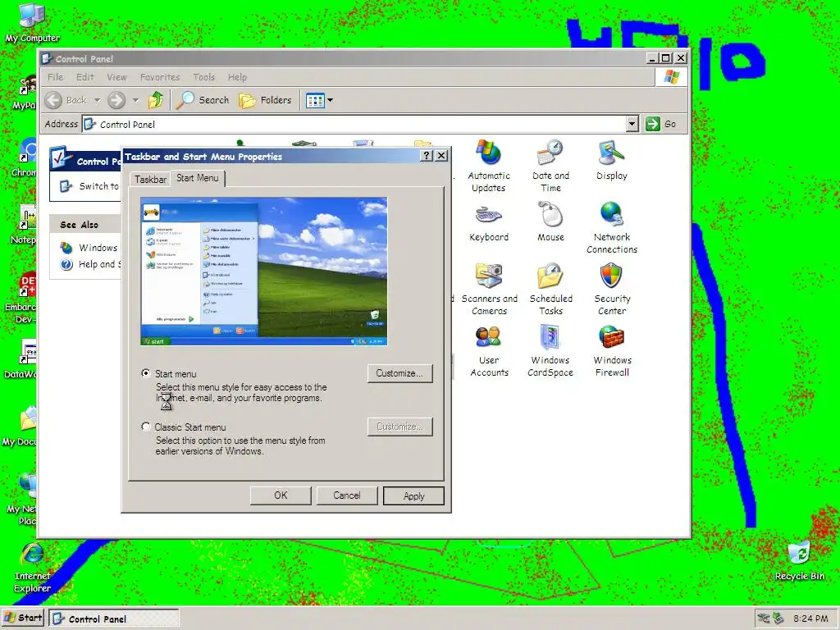Viewport: 840px width, 630px height.
Task: Open Security Center
Action: (x=612, y=290)
